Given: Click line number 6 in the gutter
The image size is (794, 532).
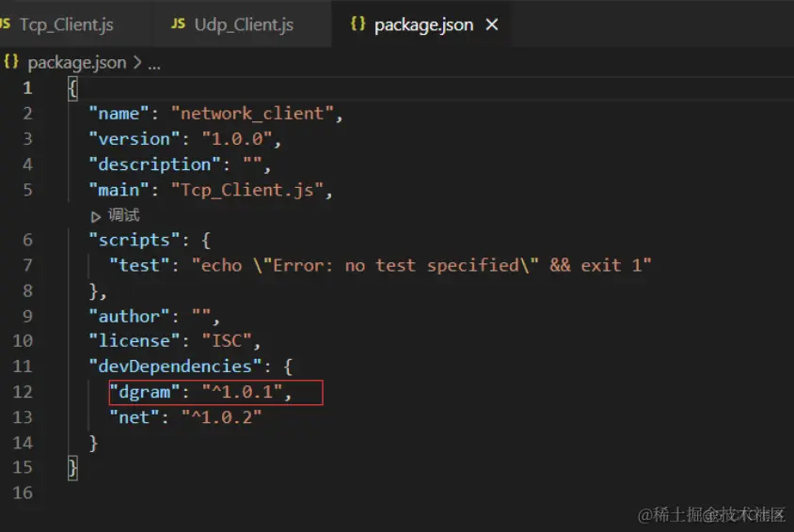Looking at the screenshot, I should [x=27, y=240].
